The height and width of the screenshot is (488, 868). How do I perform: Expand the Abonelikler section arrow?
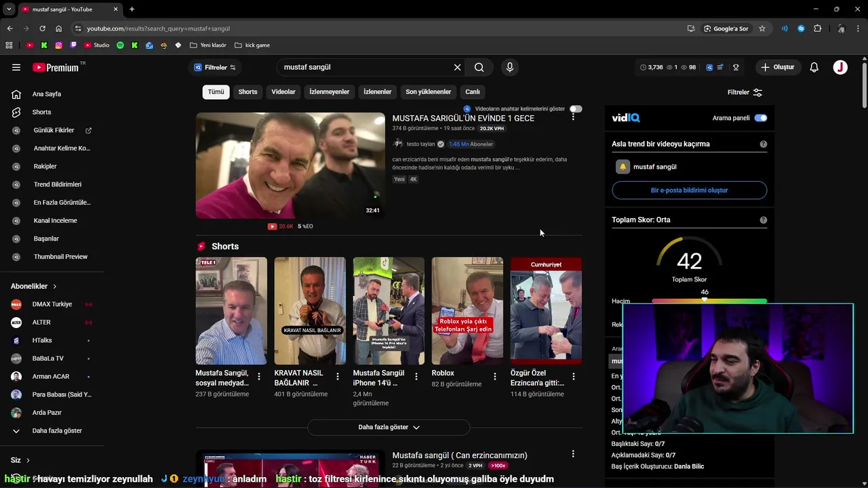coord(55,286)
